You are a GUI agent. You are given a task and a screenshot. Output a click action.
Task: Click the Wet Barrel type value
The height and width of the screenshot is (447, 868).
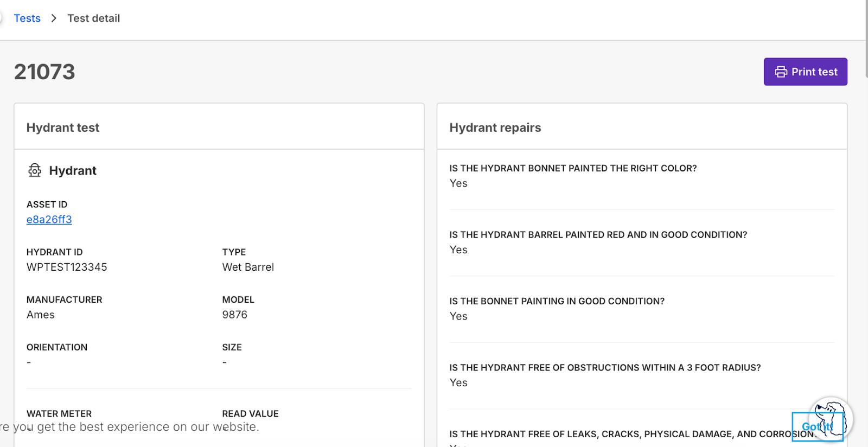[248, 267]
